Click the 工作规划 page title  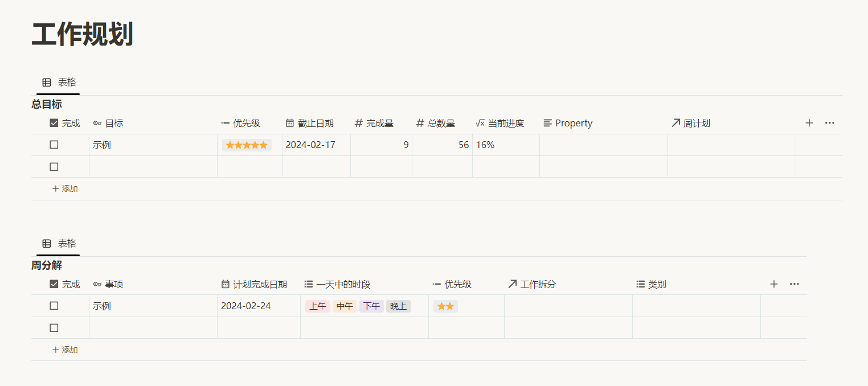(82, 35)
